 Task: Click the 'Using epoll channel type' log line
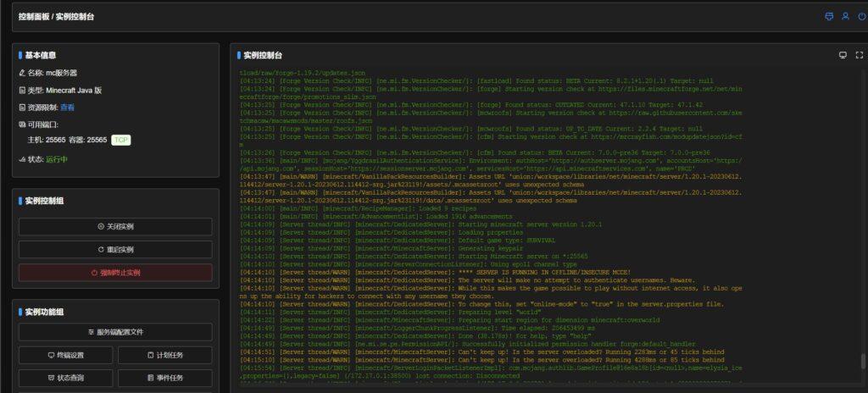pyautogui.click(x=408, y=264)
